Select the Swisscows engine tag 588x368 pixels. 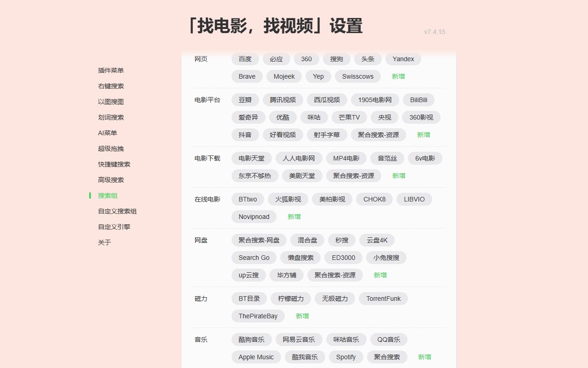[358, 76]
